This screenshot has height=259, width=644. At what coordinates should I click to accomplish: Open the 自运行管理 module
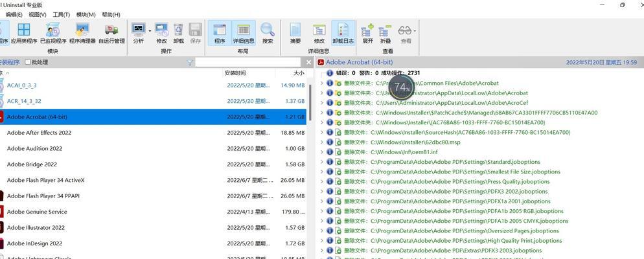click(111, 33)
